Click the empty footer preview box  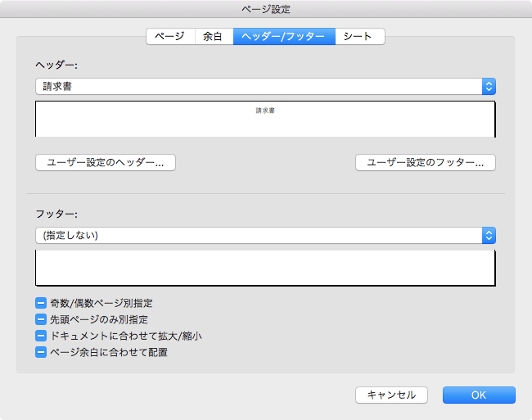265,268
